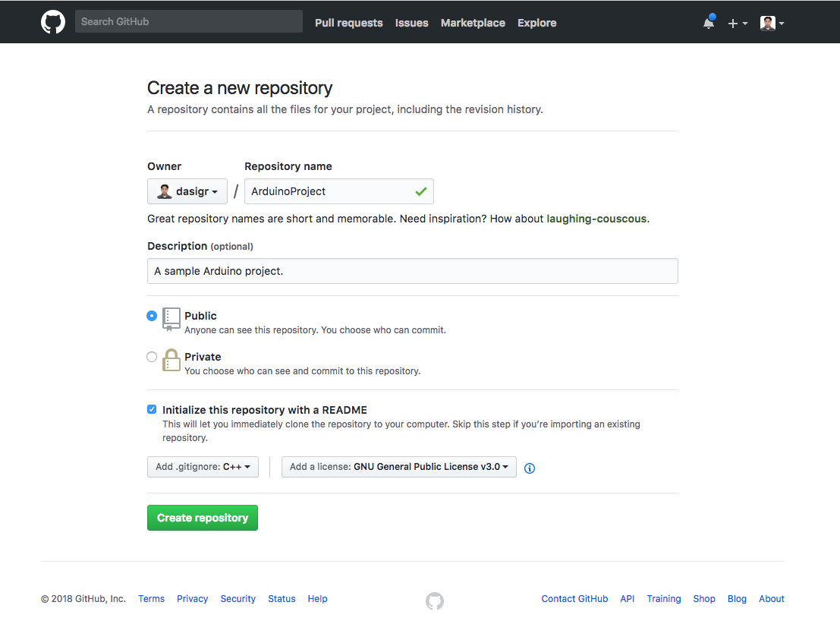The image size is (840, 643).
Task: Open Explore from the header
Action: click(536, 23)
